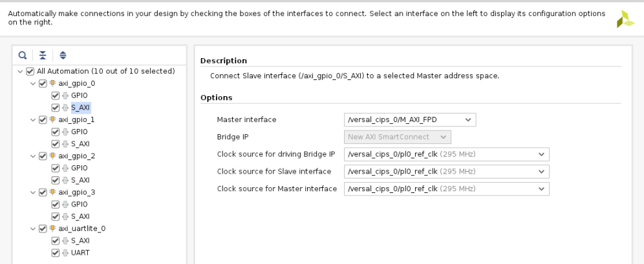Open Clock source for Slave interface dropdown
Viewport: 644px width, 264px height.
pyautogui.click(x=447, y=172)
